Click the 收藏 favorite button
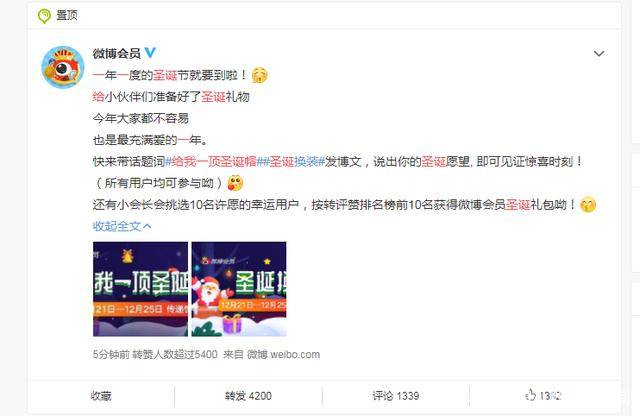 (101, 396)
